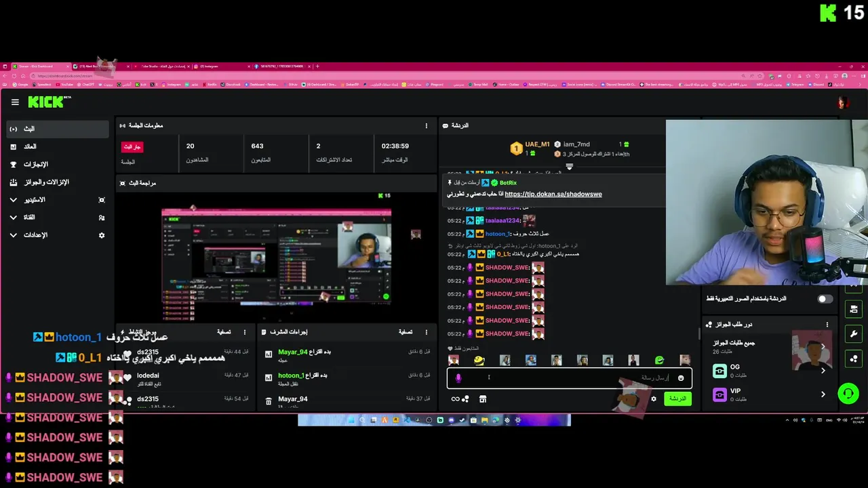This screenshot has width=868, height=488.
Task: Click تصفية filter in activity feed panel
Action: point(224,332)
